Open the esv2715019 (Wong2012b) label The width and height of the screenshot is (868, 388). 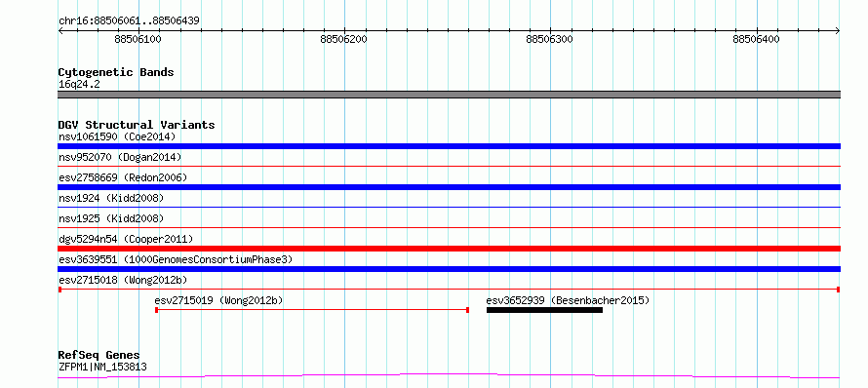pos(218,300)
